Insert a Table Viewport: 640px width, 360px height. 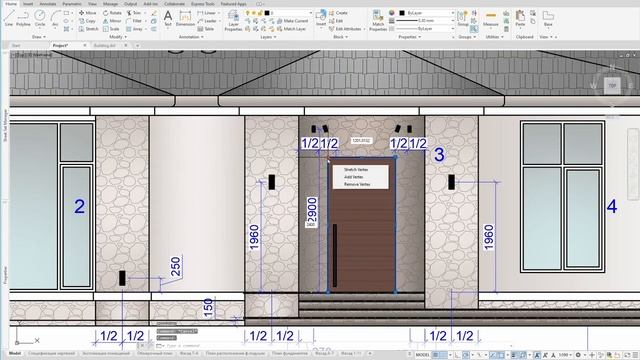[206, 29]
